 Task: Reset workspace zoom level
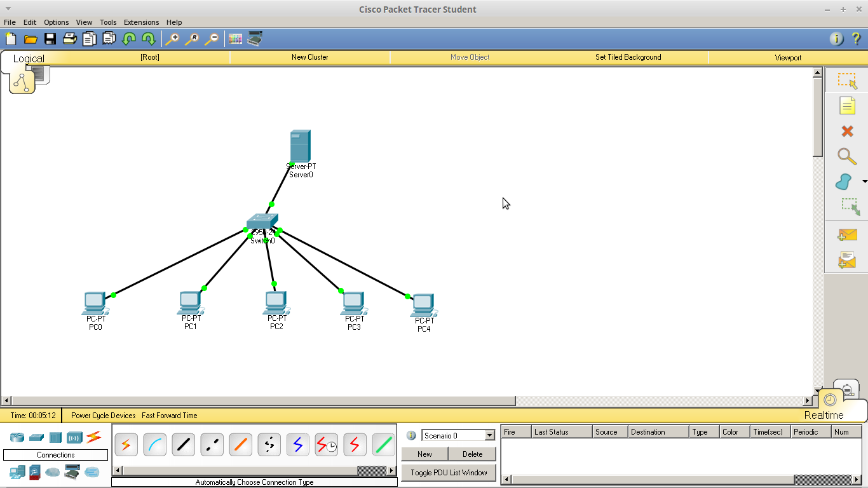tap(192, 39)
